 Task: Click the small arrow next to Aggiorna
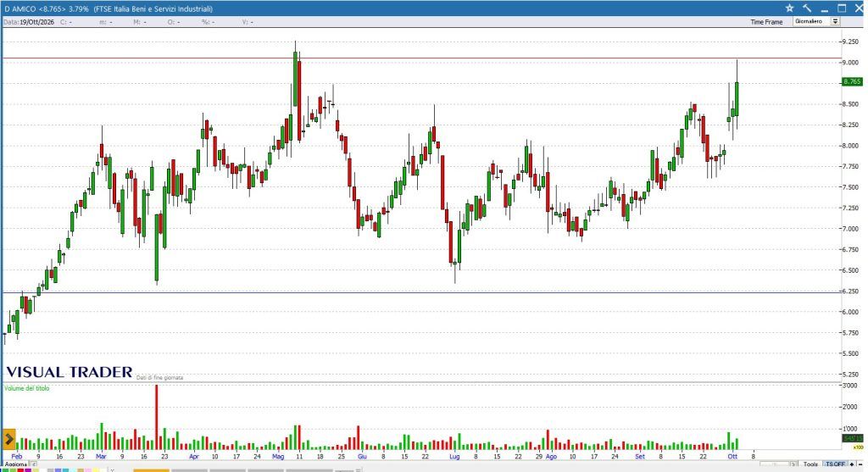(x=33, y=464)
